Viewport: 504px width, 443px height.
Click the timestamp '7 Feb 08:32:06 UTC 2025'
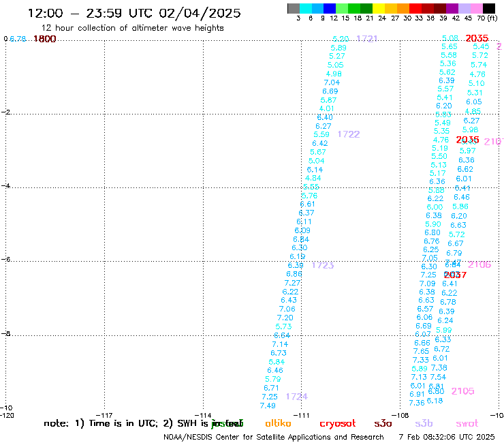click(x=447, y=437)
